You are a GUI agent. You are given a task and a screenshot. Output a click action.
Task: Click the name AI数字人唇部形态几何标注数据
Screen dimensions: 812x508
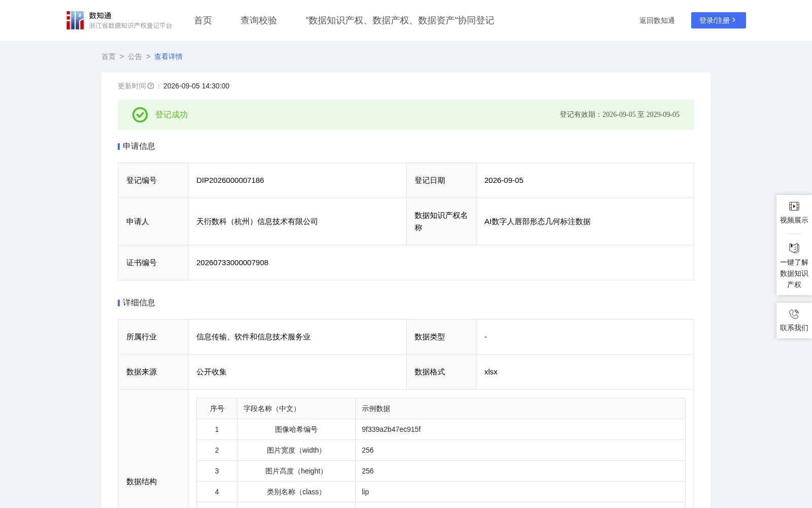[x=537, y=221]
